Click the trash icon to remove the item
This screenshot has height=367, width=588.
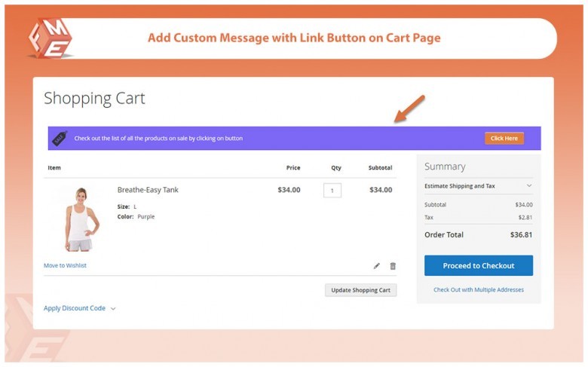(x=393, y=266)
